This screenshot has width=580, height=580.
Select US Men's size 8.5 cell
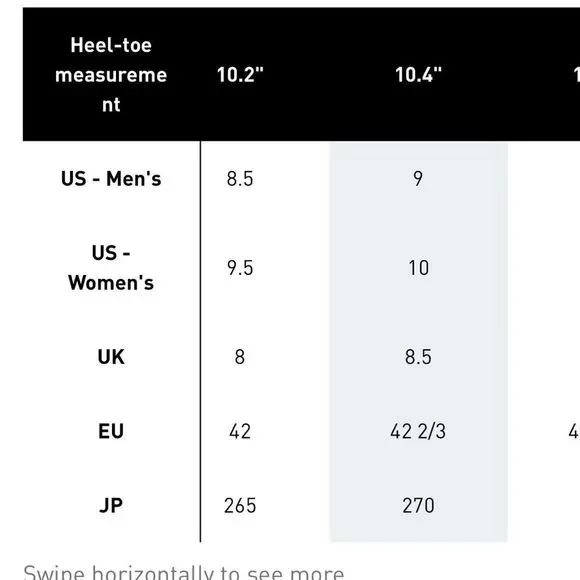[240, 179]
